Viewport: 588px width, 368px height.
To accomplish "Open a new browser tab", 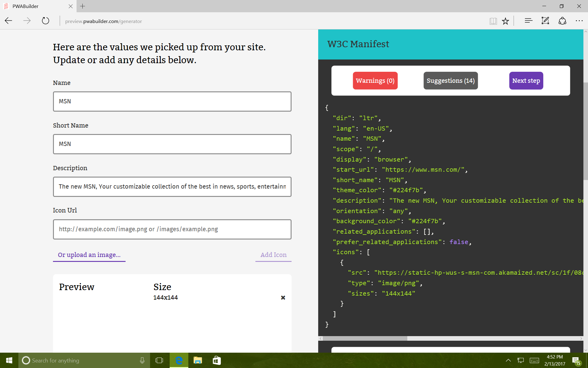I will [83, 6].
